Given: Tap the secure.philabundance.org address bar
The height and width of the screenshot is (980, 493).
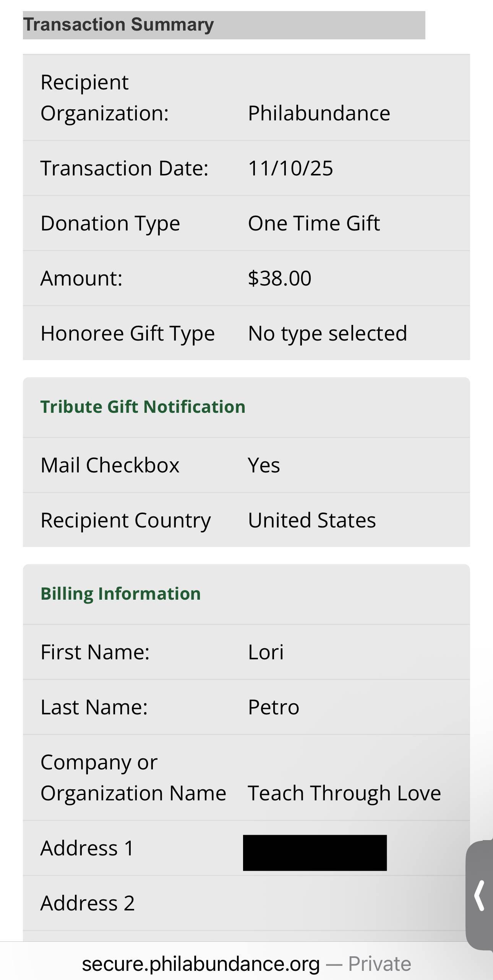Looking at the screenshot, I should pos(201,963).
